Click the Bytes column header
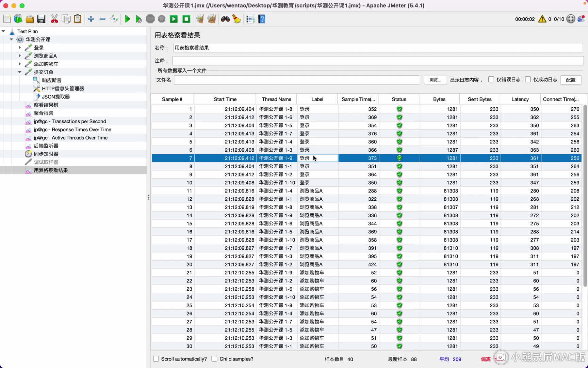588x368 pixels. [439, 99]
